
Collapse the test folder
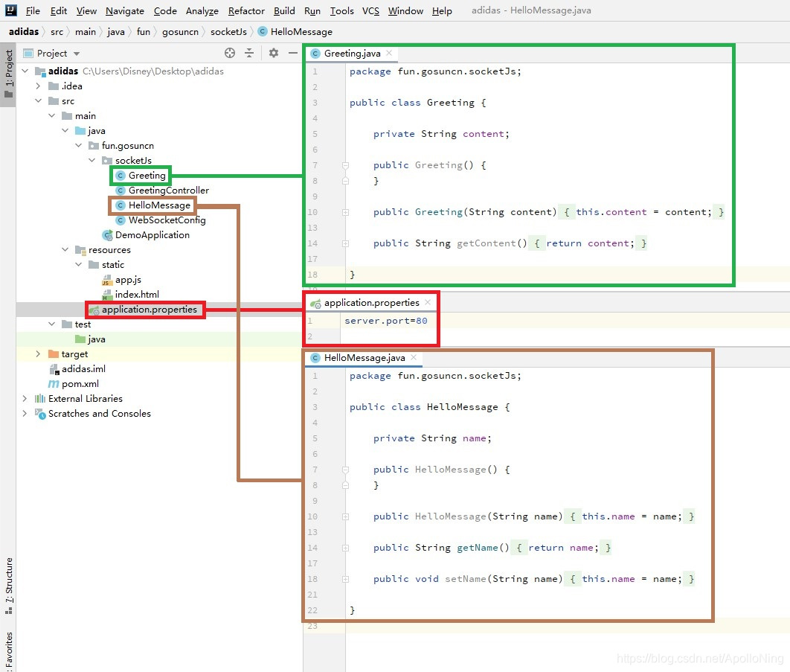point(52,324)
